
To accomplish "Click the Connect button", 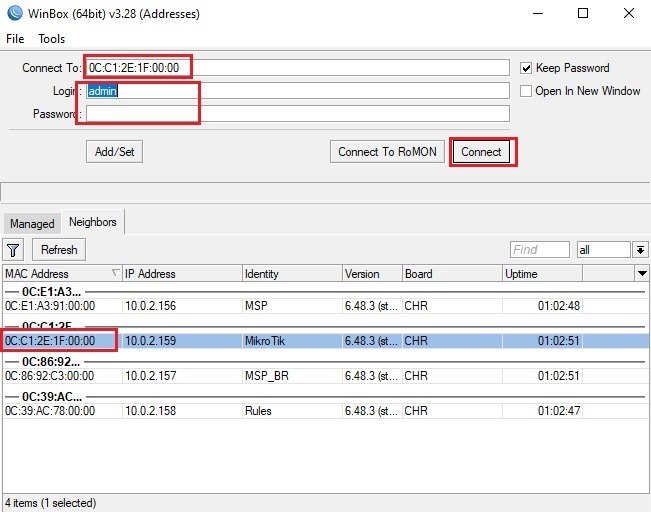I will pyautogui.click(x=481, y=152).
